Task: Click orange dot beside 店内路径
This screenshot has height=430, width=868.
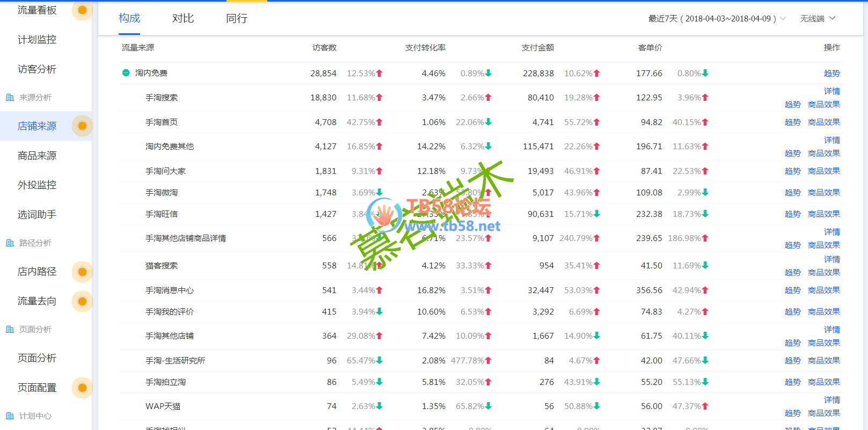Action: click(x=82, y=272)
